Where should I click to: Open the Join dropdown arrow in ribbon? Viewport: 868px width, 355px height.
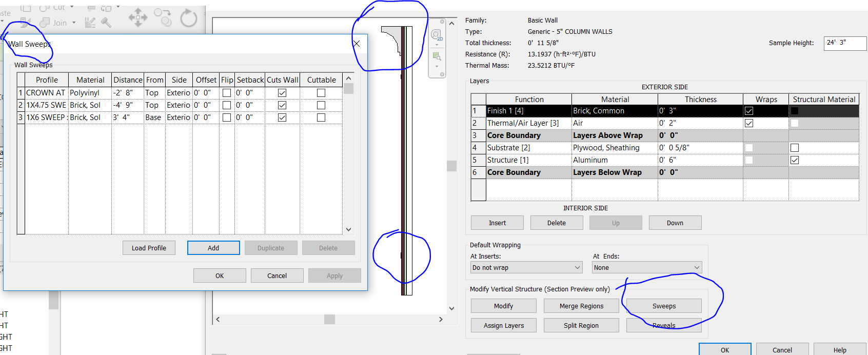pos(74,23)
